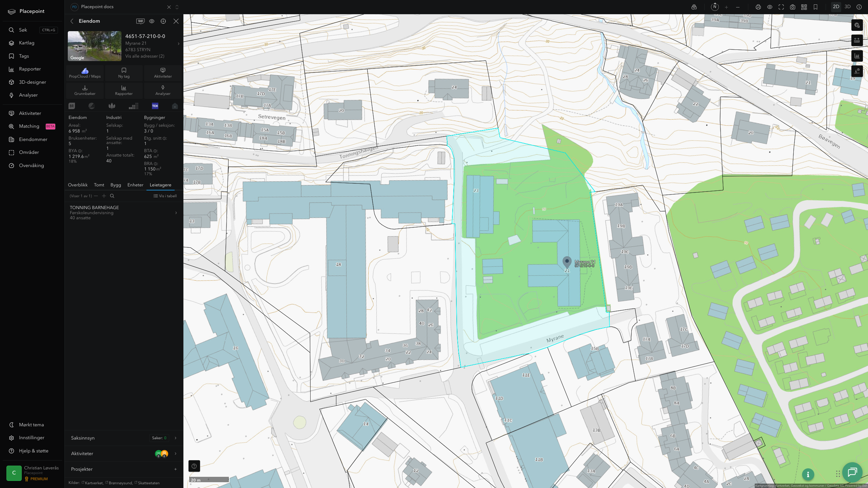Open 3D-designer in the sidebar
The image size is (868, 488).
coord(33,82)
